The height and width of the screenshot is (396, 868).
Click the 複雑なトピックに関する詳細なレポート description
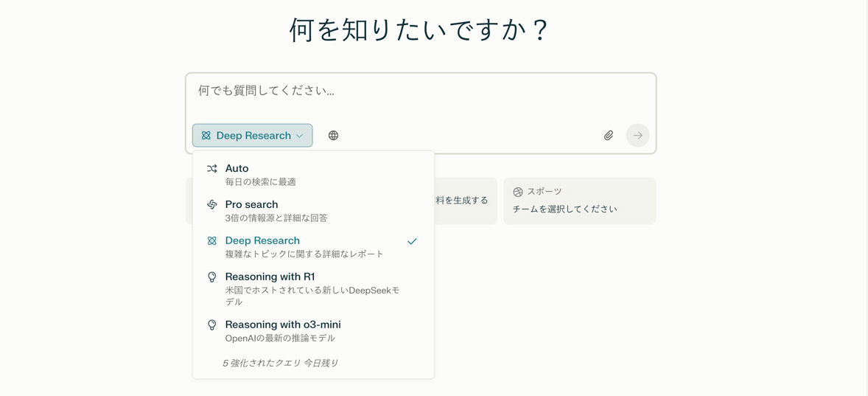pyautogui.click(x=304, y=254)
